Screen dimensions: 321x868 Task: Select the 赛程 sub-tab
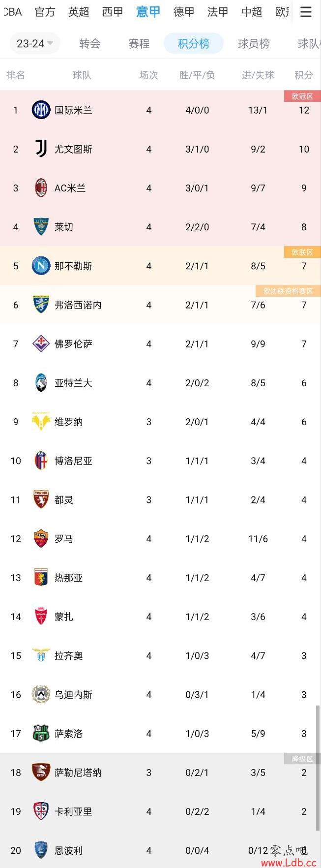click(139, 44)
